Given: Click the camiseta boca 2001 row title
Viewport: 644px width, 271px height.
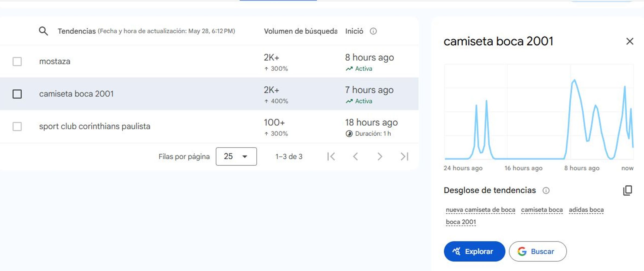Looking at the screenshot, I should tap(76, 94).
